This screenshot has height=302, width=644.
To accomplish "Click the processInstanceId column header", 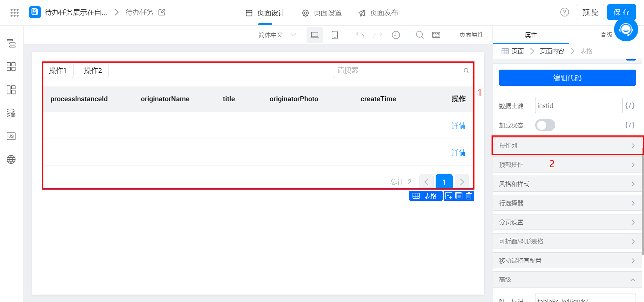I will point(79,99).
